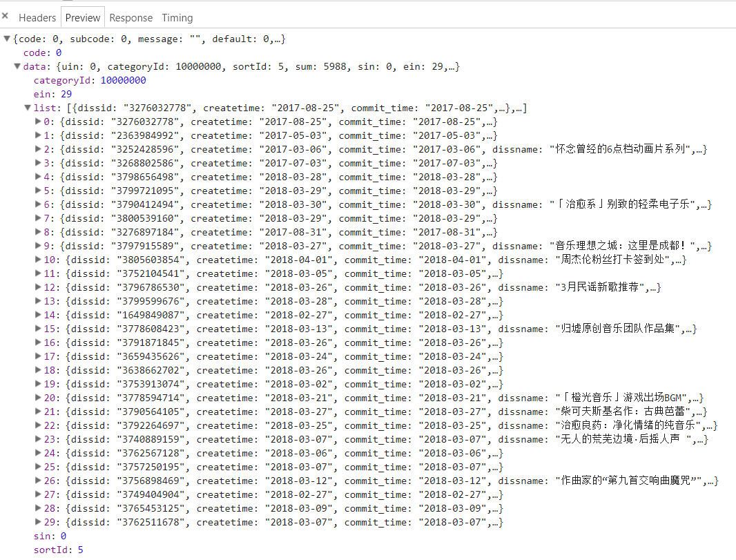Expand list item 17 with dissid 3659435626
The width and height of the screenshot is (736, 560).
click(x=38, y=356)
